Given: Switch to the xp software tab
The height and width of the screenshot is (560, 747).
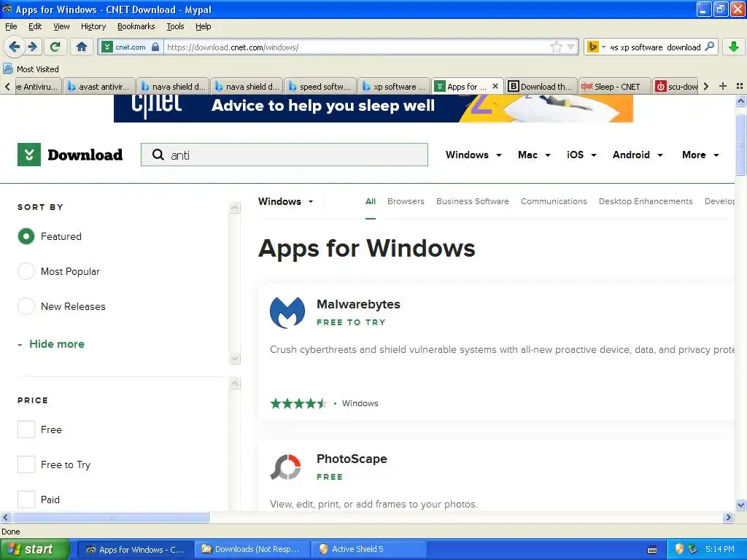Looking at the screenshot, I should point(394,86).
